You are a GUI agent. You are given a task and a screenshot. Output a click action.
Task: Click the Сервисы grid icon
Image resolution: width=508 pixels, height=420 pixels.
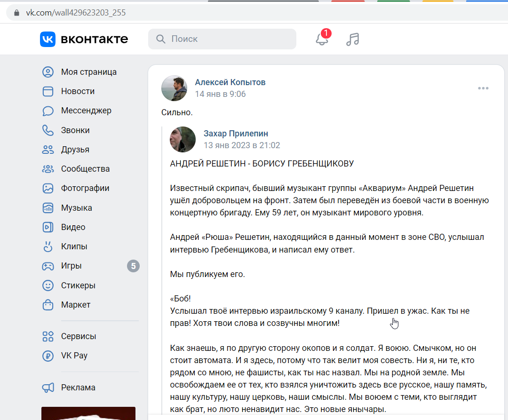pyautogui.click(x=48, y=336)
